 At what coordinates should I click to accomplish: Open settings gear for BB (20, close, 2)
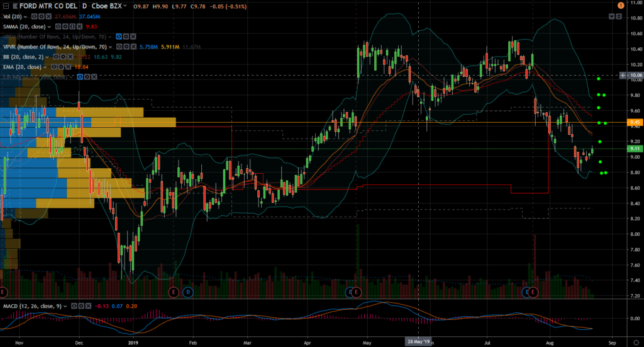pos(64,57)
